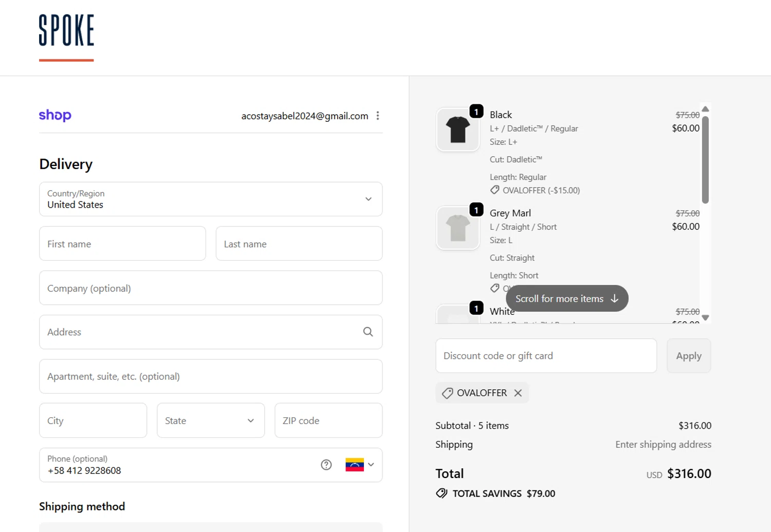Click the Discount code or gift card field
771x532 pixels.
[546, 356]
